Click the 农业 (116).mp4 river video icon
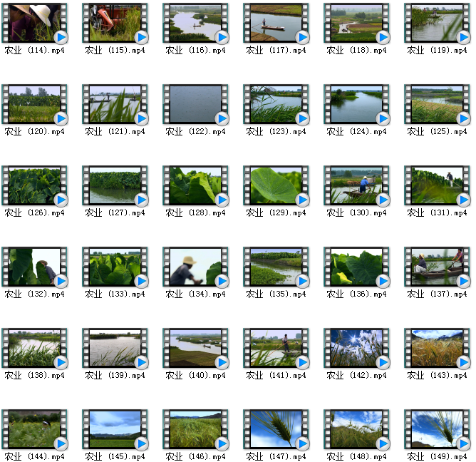This screenshot has height=462, width=476. click(x=195, y=23)
